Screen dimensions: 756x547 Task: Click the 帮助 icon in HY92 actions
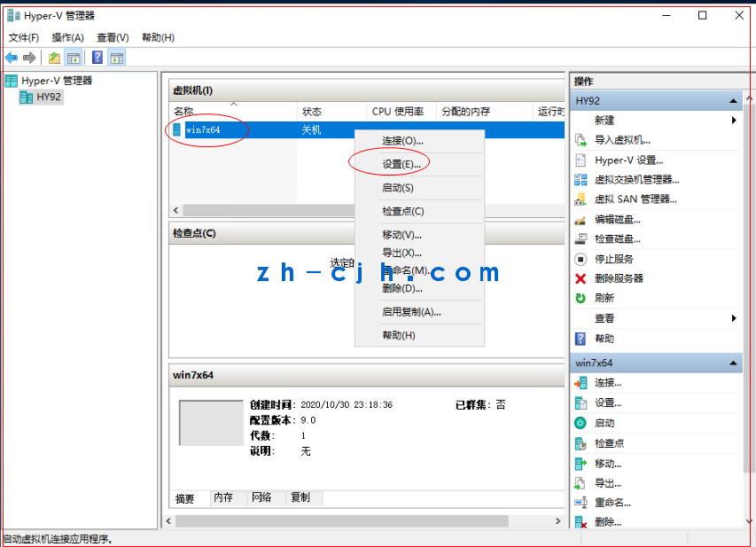click(581, 339)
